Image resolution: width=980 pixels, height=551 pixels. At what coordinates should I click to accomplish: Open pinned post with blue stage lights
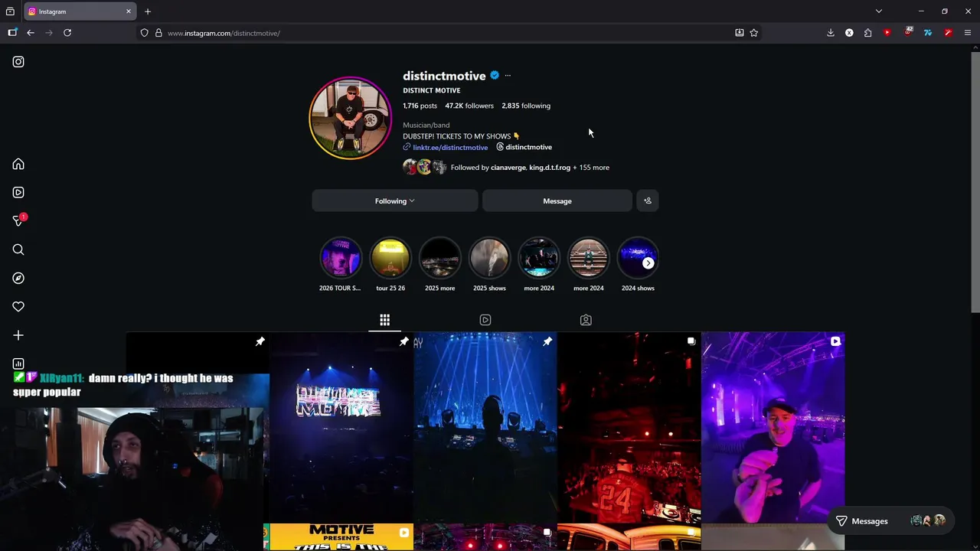coord(485,427)
